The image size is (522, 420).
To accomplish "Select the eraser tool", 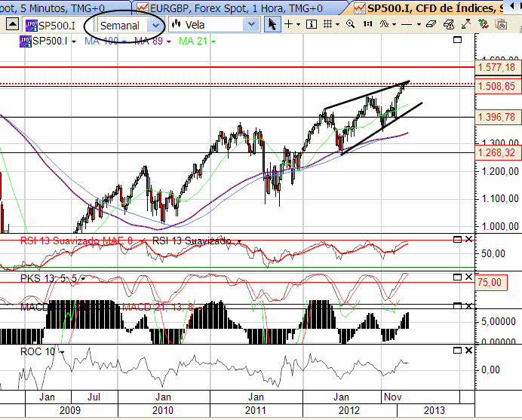I will pyautogui.click(x=431, y=24).
